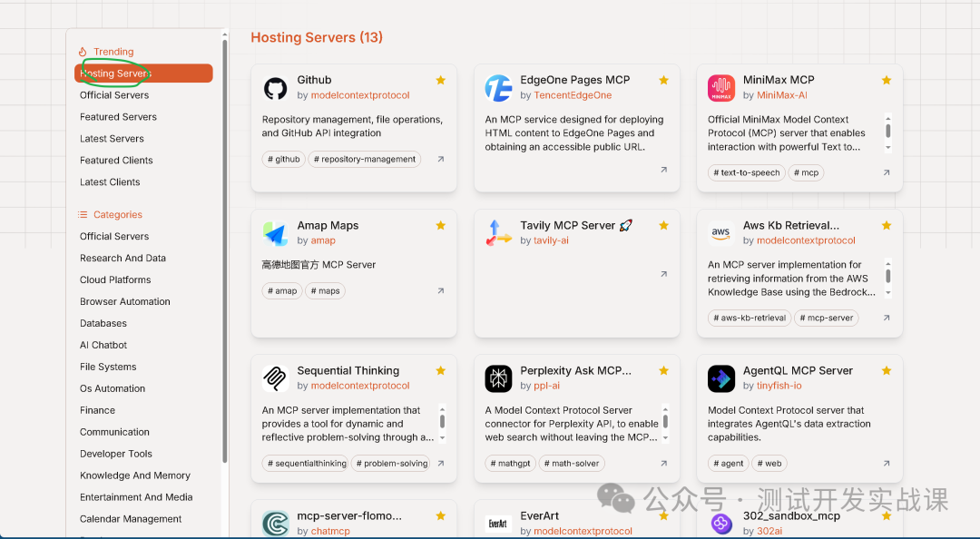Click the Sequential Thinking logo icon
Image resolution: width=980 pixels, height=539 pixels.
pyautogui.click(x=275, y=378)
